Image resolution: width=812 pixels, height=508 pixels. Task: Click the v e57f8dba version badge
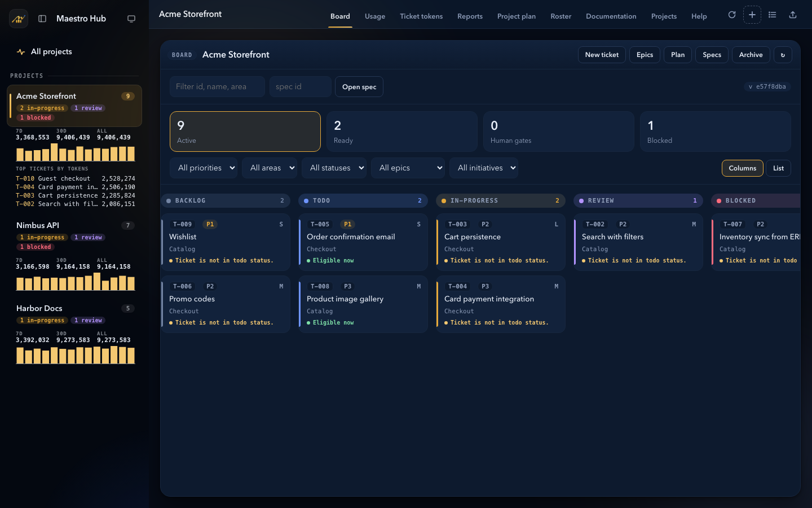767,87
